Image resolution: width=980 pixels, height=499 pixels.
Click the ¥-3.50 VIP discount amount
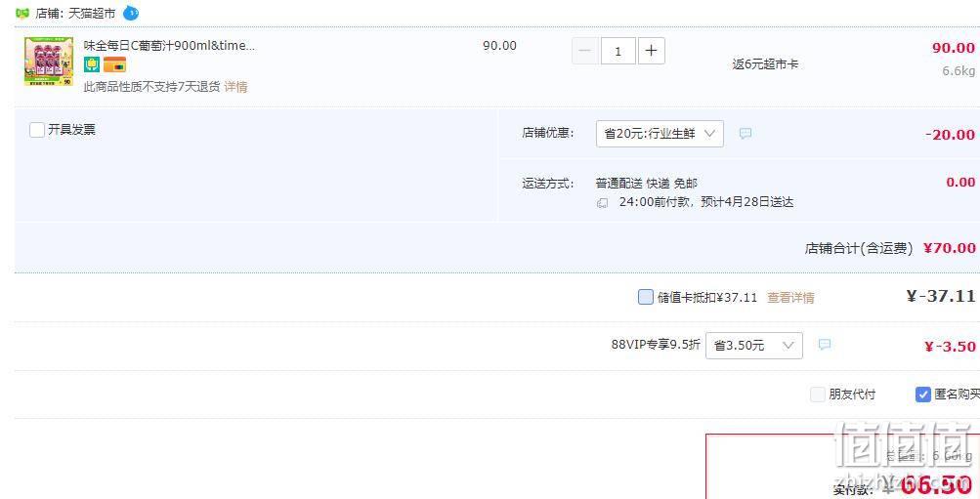[950, 347]
